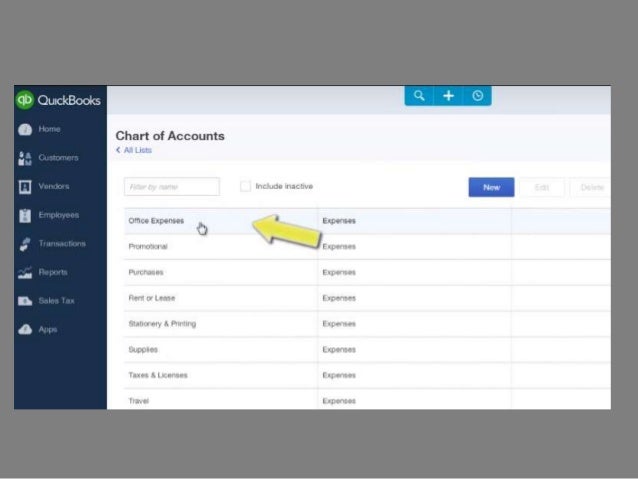Select the Office Expenses account row
The image size is (638, 479).
click(x=367, y=221)
